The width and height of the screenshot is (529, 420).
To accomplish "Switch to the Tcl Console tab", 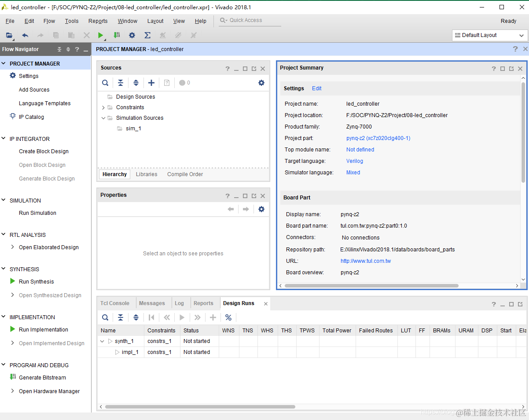I will click(115, 303).
